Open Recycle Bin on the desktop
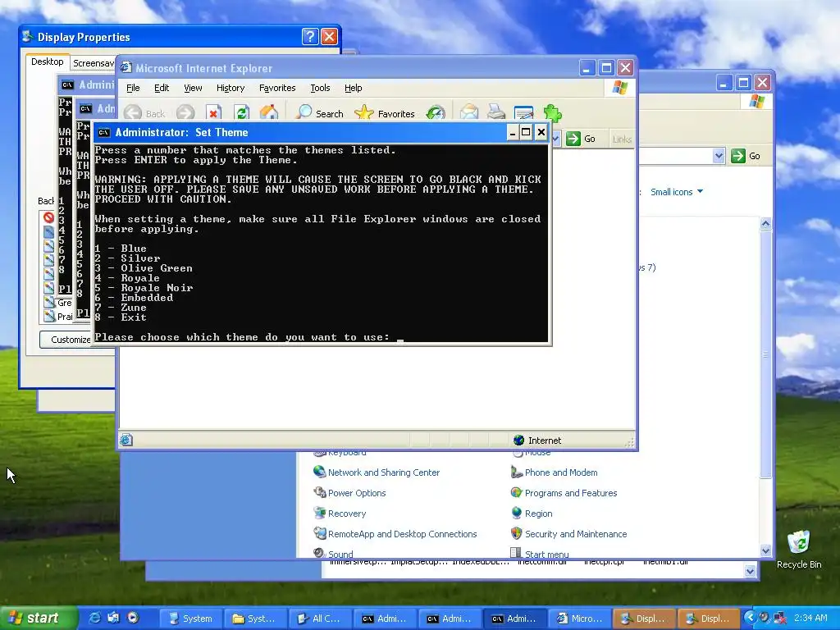840x630 pixels. pos(799,549)
